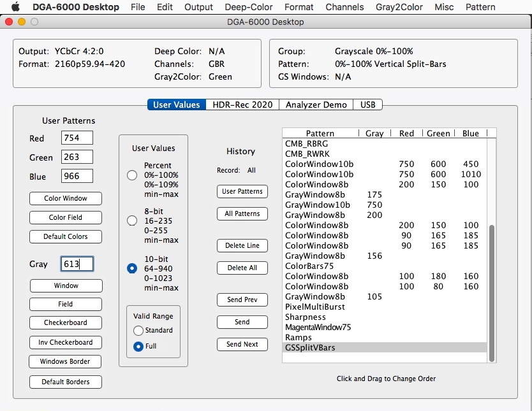Click the Default Colors button
This screenshot has height=411, width=532.
click(x=66, y=236)
